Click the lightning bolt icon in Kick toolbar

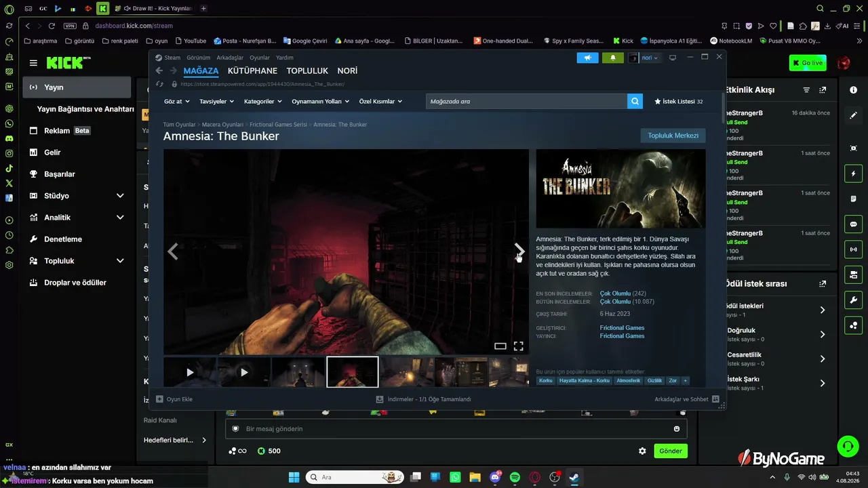pyautogui.click(x=853, y=174)
